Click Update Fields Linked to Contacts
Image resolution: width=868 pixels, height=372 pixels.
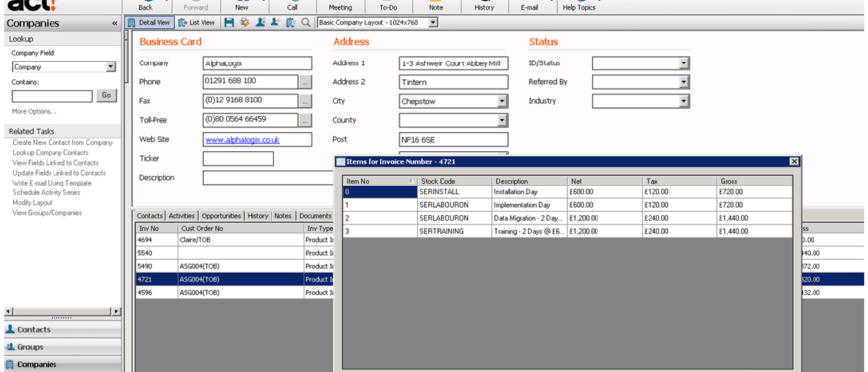pos(58,173)
